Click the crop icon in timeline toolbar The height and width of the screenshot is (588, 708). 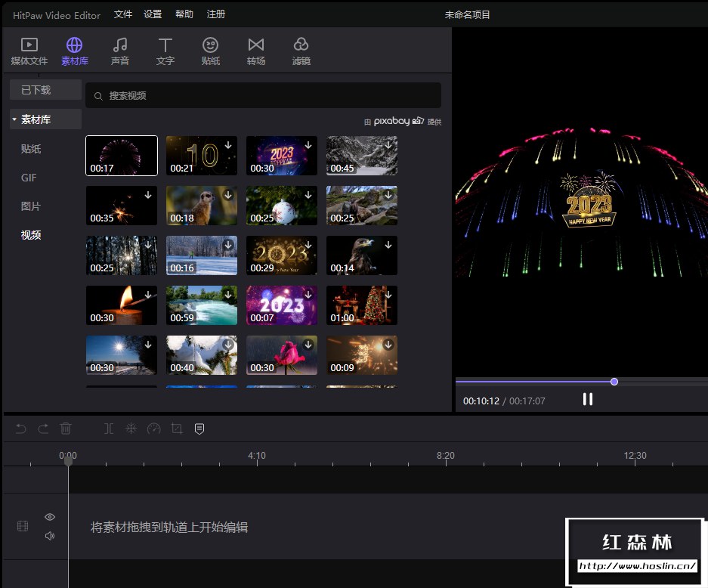click(x=177, y=429)
